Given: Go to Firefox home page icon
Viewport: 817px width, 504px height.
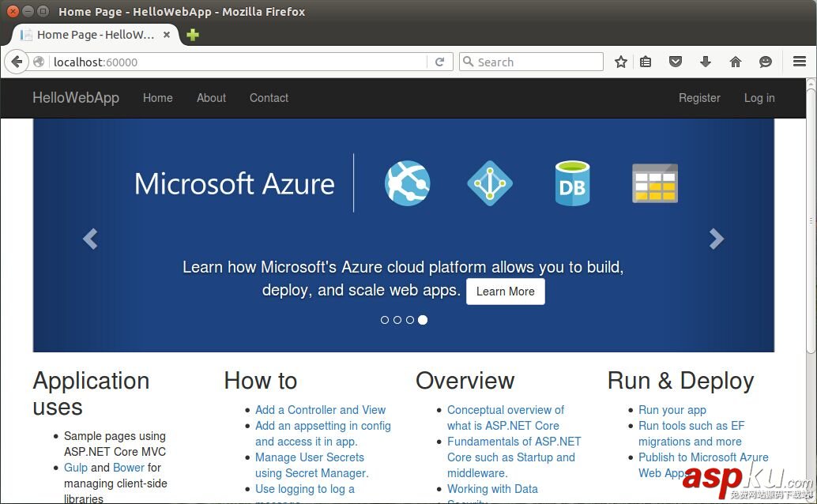Looking at the screenshot, I should (x=736, y=62).
